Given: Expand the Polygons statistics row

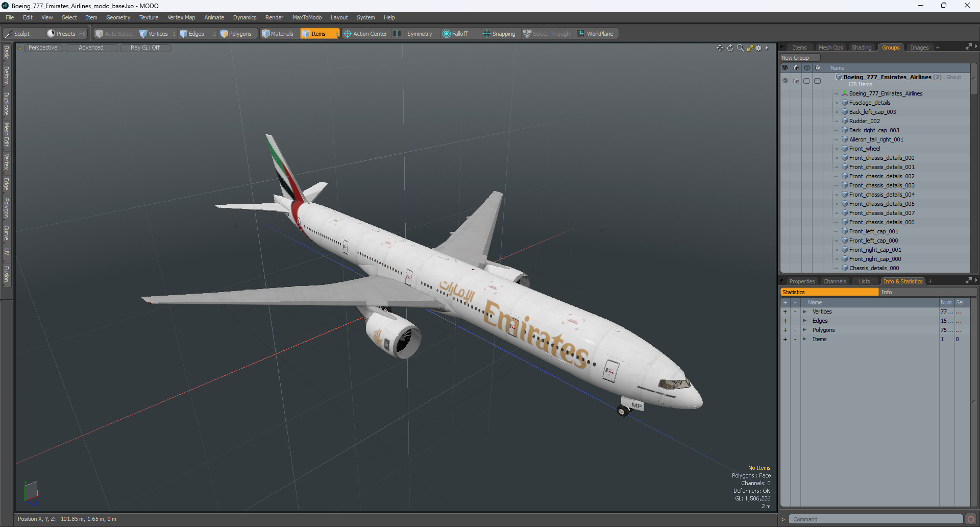Looking at the screenshot, I should tap(804, 330).
